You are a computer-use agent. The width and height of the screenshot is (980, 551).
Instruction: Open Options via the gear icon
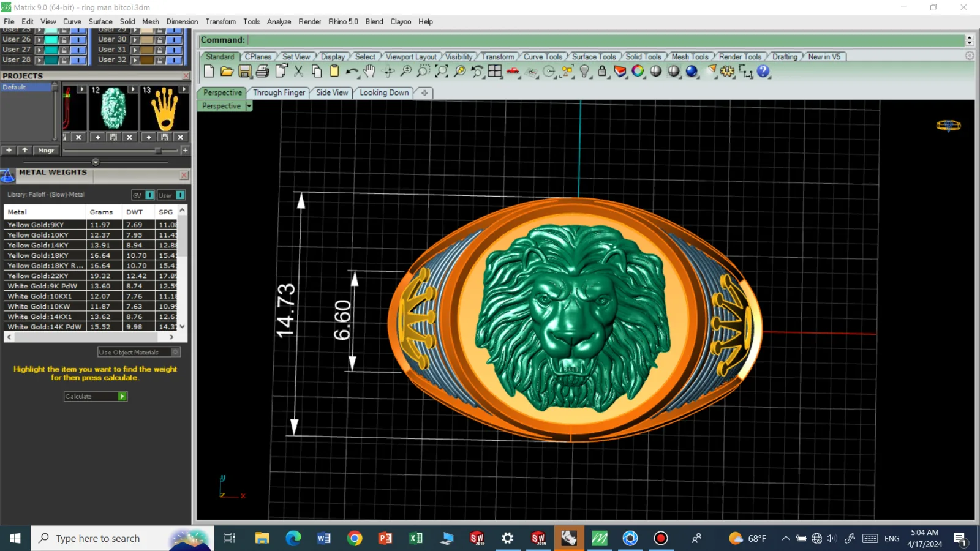[x=727, y=71]
